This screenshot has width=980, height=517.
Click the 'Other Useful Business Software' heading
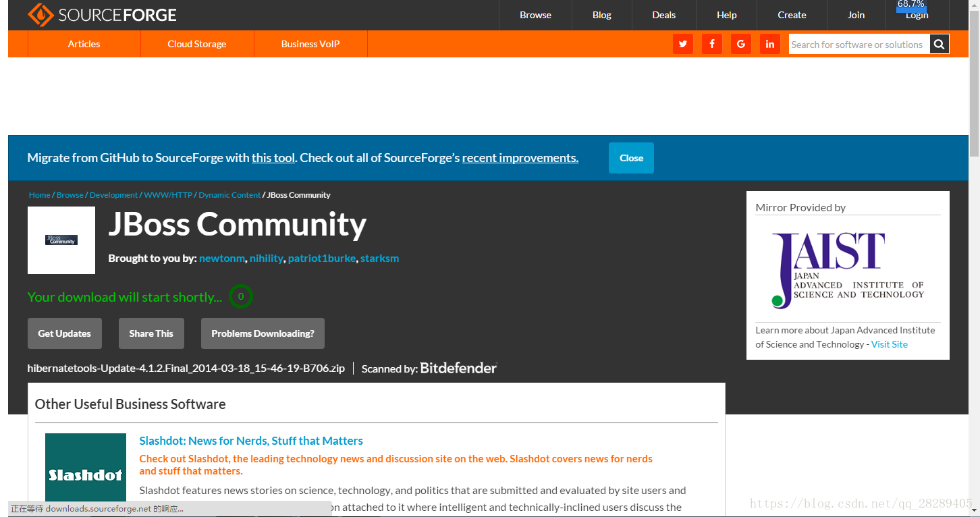click(x=130, y=404)
